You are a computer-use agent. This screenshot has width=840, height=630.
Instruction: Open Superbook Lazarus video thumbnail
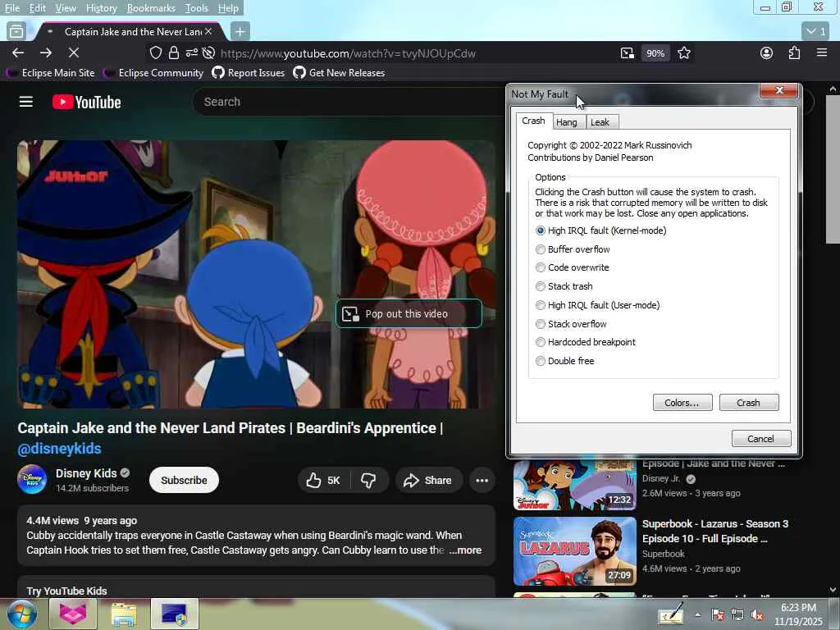point(574,551)
